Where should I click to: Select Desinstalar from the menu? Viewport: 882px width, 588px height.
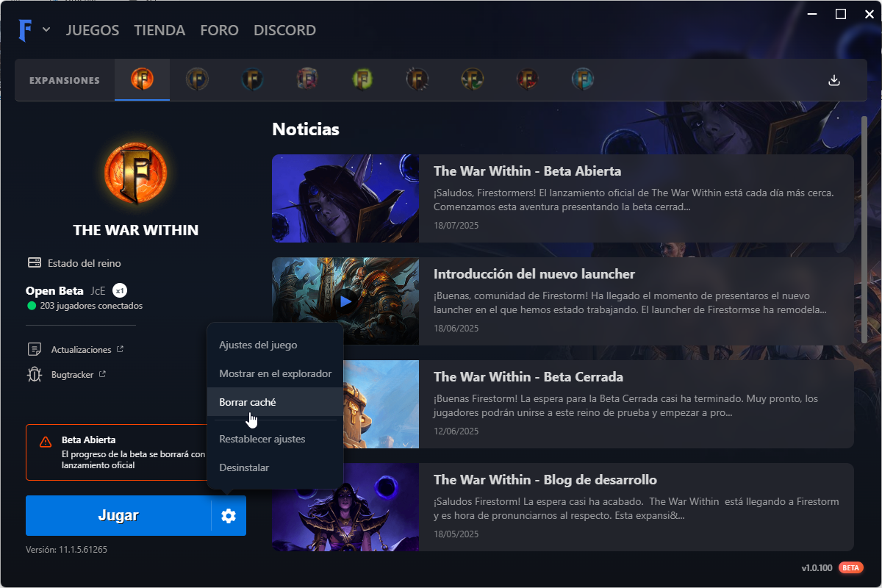(275, 467)
